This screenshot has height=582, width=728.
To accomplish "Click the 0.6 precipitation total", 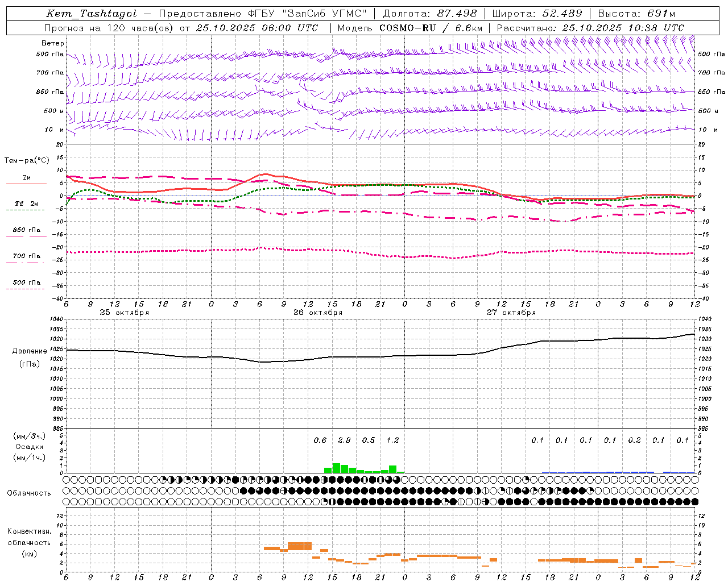I will tap(320, 440).
